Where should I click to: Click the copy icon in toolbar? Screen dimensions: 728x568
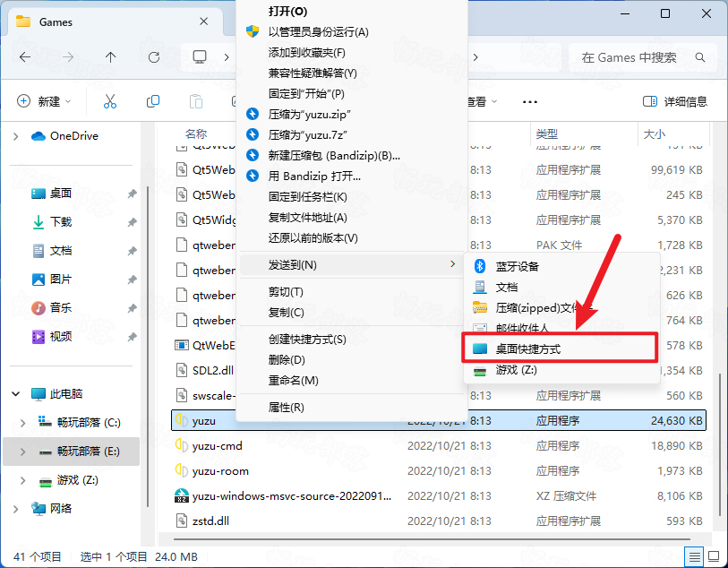pos(153,101)
